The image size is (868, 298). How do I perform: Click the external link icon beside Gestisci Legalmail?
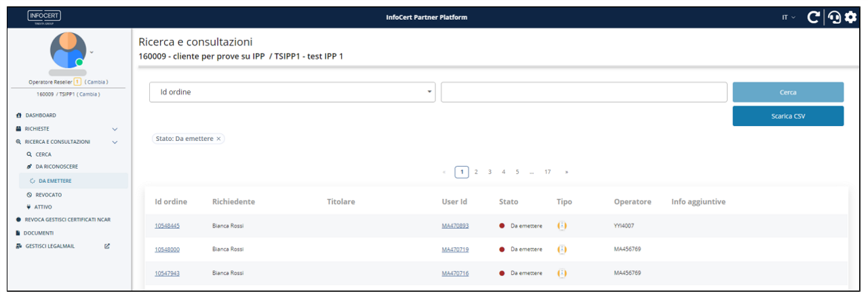[107, 246]
